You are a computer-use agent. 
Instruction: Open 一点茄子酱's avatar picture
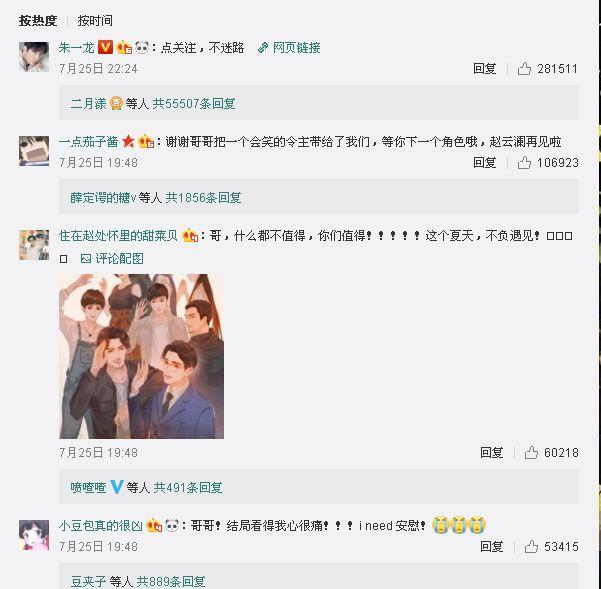coord(34,151)
